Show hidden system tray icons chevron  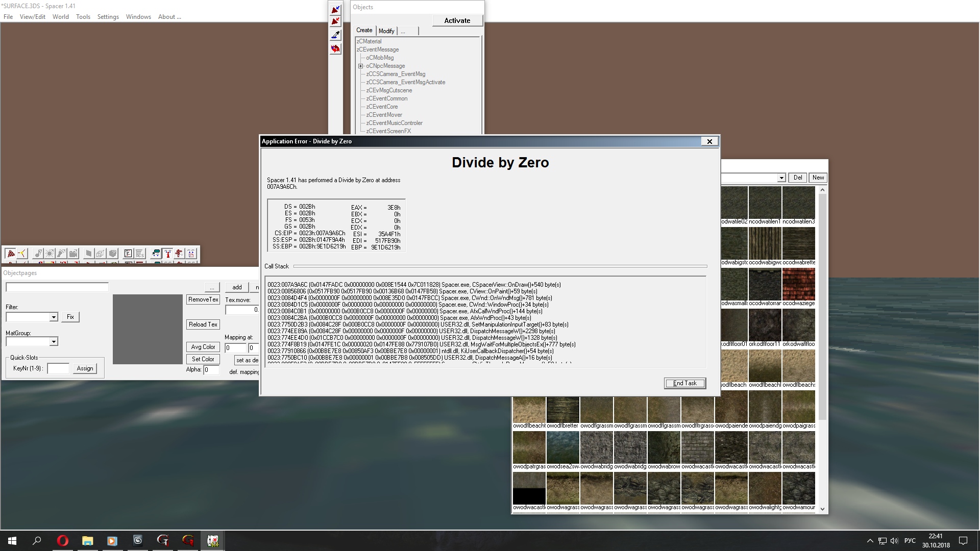pos(870,541)
